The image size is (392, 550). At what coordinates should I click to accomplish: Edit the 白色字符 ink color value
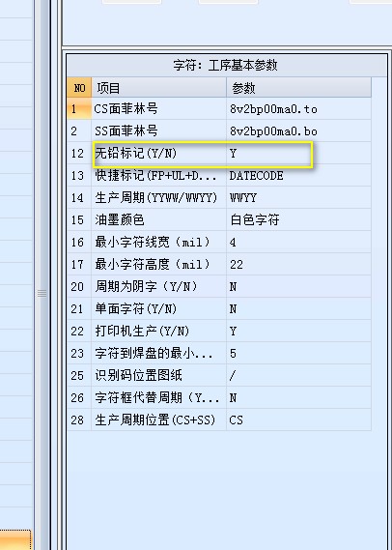coord(298,220)
